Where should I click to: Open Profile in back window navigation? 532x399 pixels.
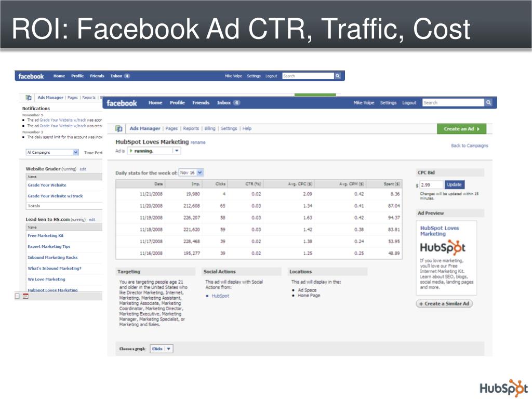pos(77,76)
